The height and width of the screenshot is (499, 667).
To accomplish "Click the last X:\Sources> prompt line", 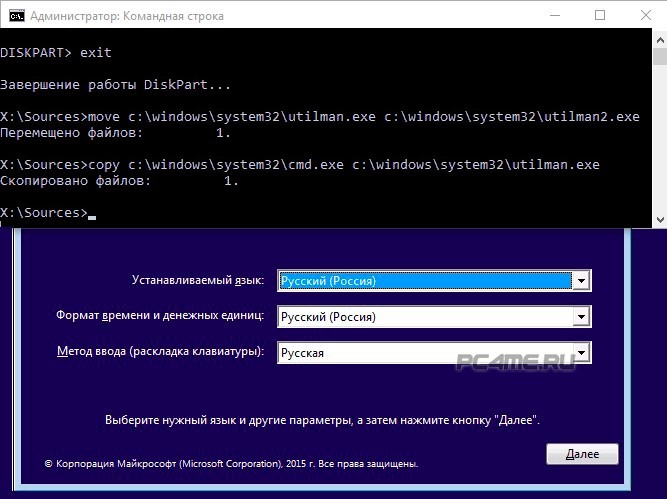I will coord(45,213).
